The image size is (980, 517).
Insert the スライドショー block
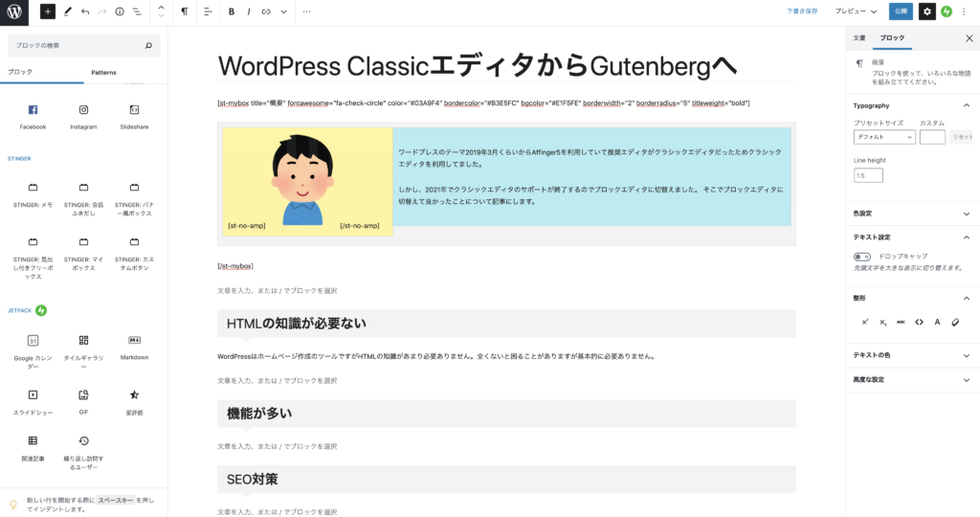33,402
